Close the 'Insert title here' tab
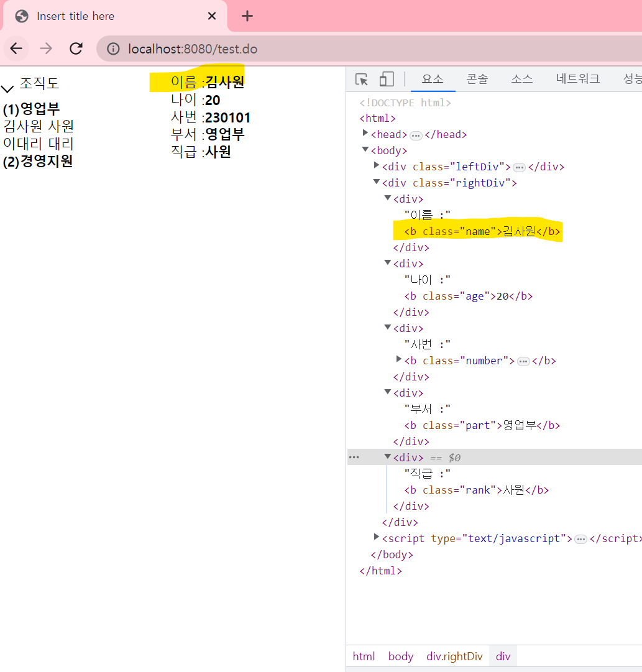Viewport: 642px width, 672px height. [x=212, y=16]
